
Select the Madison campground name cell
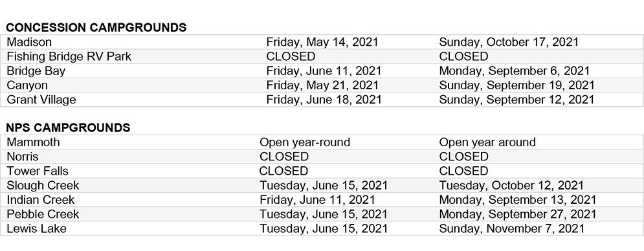[x=29, y=42]
